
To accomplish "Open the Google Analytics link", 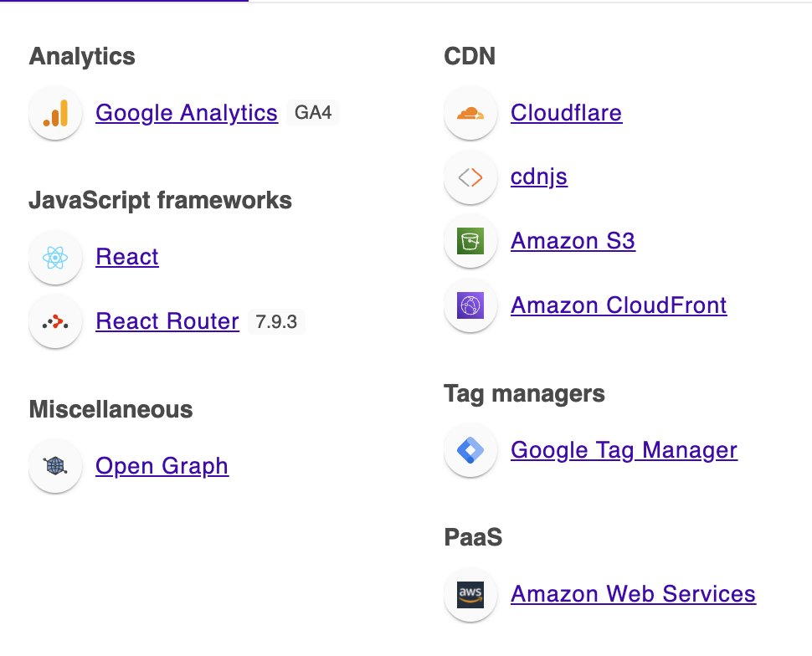I will point(187,113).
